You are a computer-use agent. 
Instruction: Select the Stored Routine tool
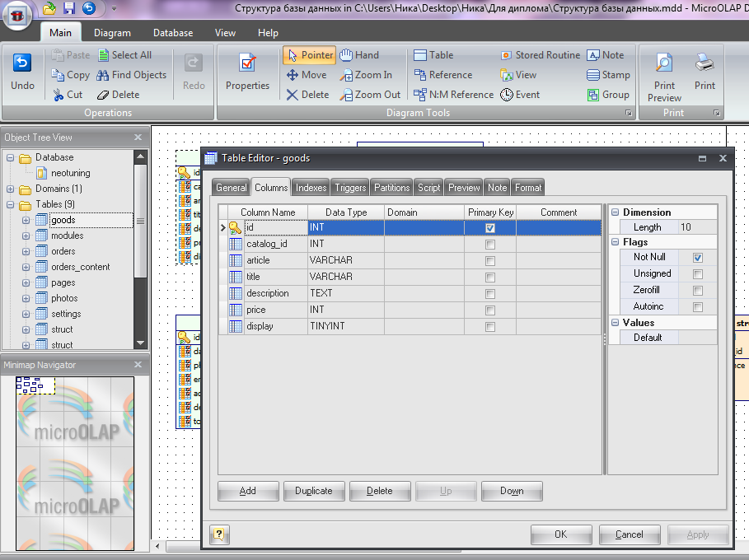coord(541,55)
